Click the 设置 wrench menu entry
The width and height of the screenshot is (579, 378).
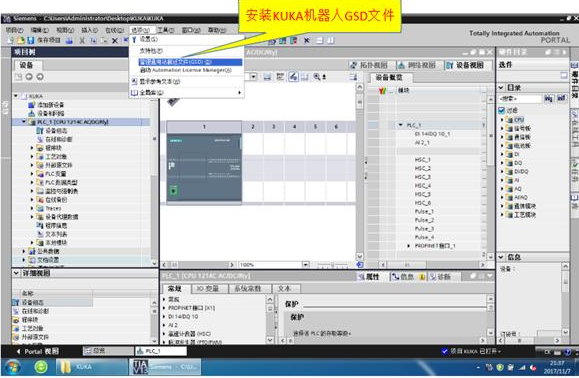(145, 39)
